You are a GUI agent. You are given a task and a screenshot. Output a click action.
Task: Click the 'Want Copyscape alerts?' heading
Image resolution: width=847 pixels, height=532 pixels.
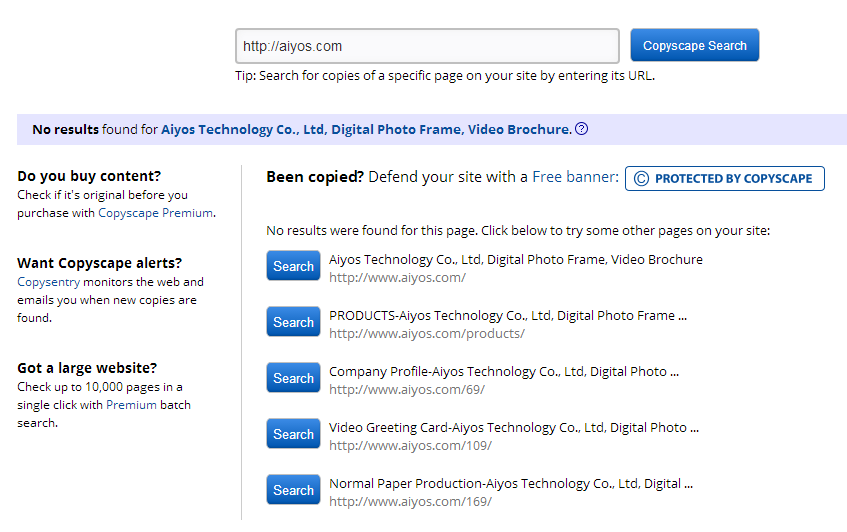click(99, 263)
